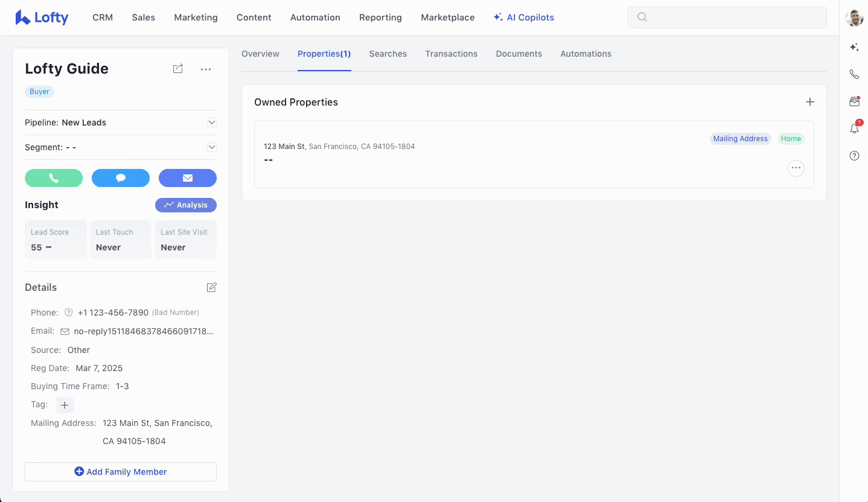The height and width of the screenshot is (502, 868).
Task: Open the help question mark icon
Action: point(854,156)
